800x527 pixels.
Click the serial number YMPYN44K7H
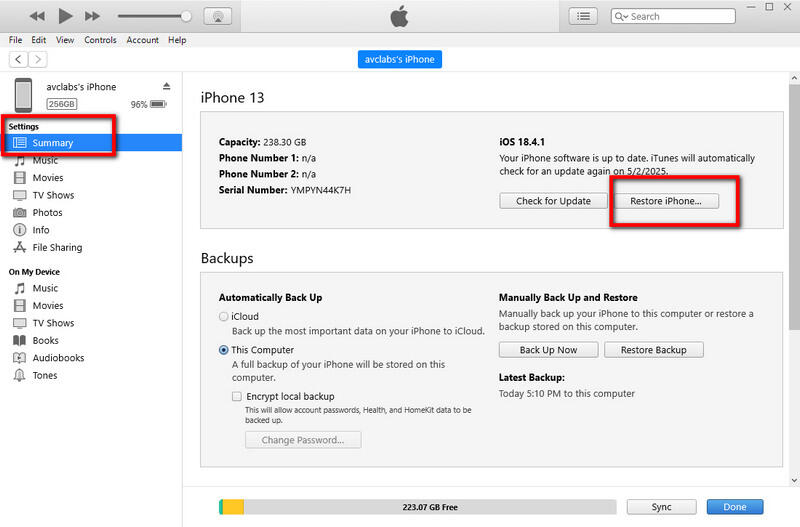(321, 190)
